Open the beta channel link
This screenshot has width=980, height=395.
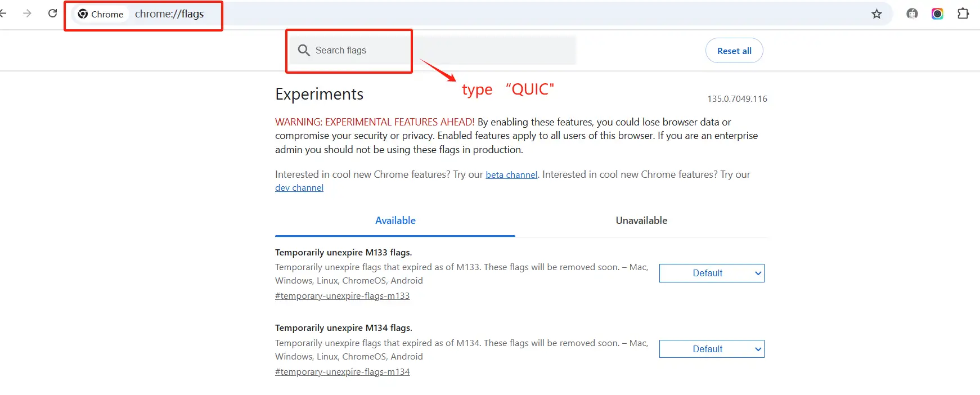(x=511, y=175)
